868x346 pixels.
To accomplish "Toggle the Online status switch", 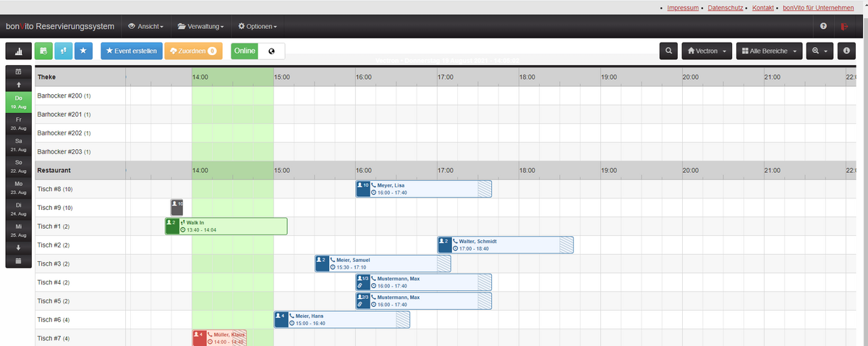I will pyautogui.click(x=258, y=51).
